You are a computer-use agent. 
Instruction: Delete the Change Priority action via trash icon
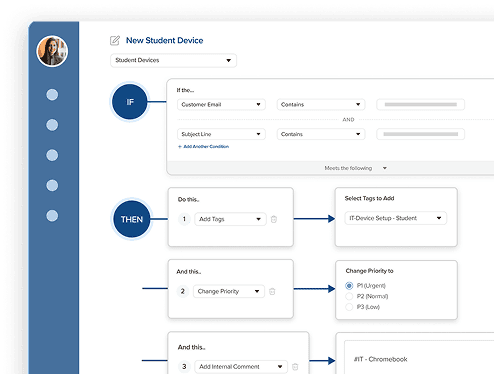272,291
